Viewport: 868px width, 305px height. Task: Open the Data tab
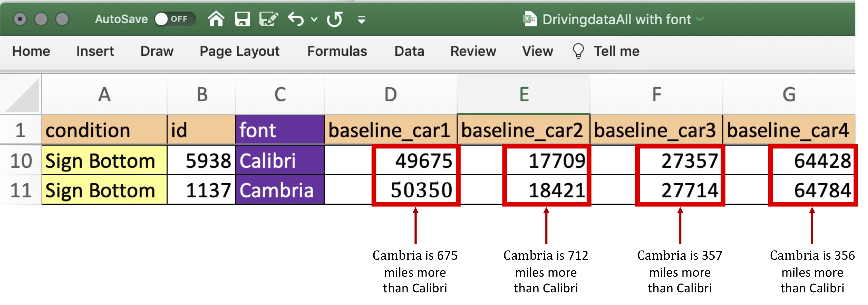(409, 51)
